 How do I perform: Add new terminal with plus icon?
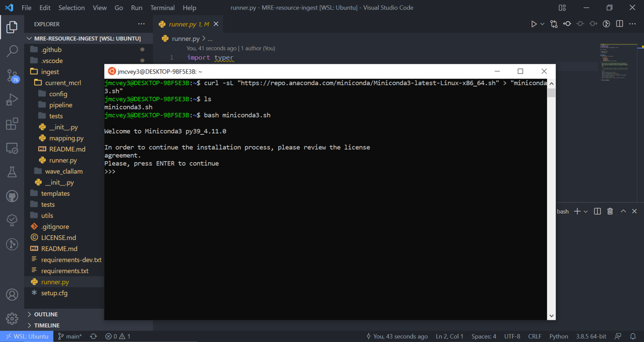coord(577,211)
